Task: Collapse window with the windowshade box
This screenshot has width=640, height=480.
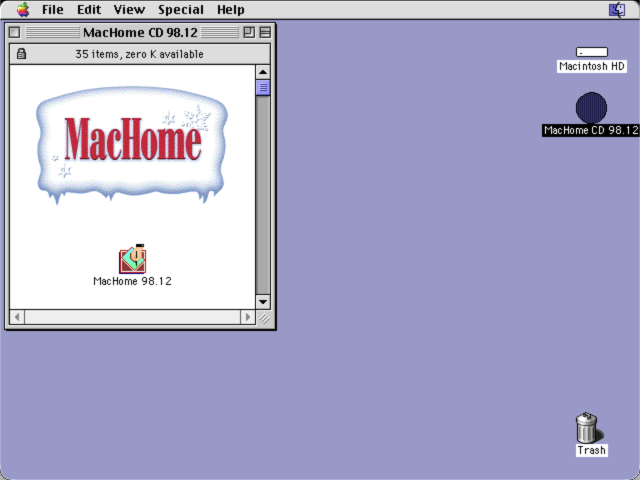Action: 265,32
